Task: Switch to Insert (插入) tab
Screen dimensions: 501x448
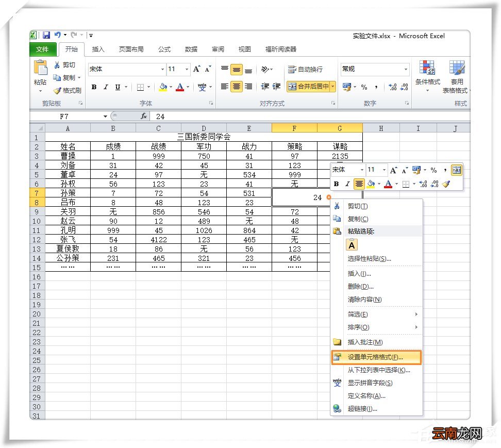Action: click(98, 49)
